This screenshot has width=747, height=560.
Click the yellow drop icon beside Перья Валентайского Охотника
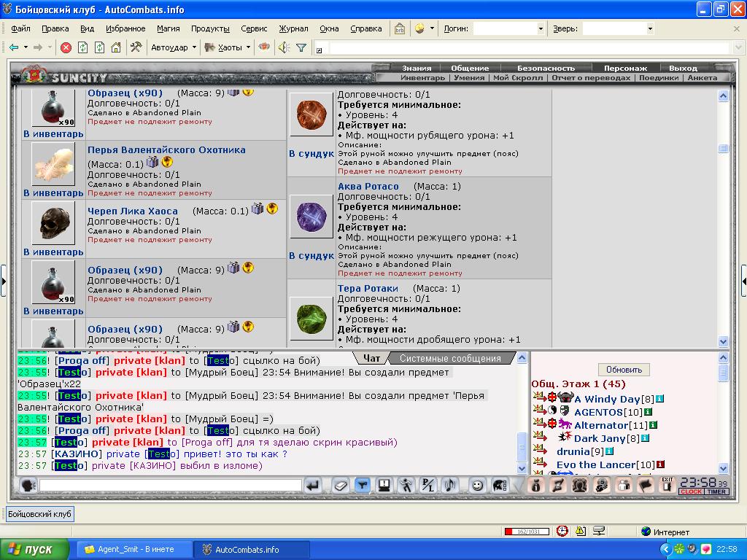(x=167, y=162)
